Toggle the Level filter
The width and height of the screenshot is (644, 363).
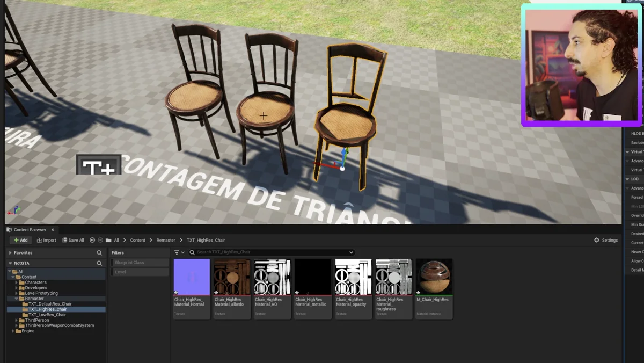click(x=140, y=272)
